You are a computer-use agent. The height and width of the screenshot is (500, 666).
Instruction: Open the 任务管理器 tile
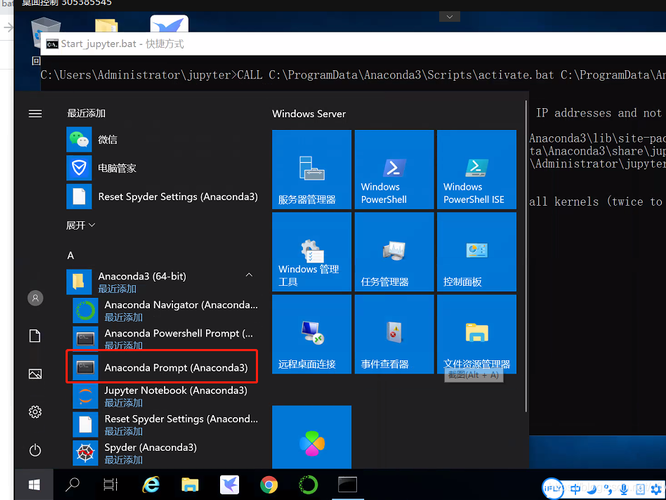pos(394,252)
